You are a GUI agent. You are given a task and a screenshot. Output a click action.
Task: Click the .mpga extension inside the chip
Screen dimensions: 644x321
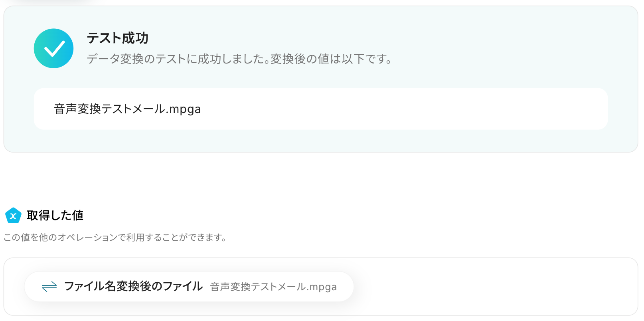point(322,287)
